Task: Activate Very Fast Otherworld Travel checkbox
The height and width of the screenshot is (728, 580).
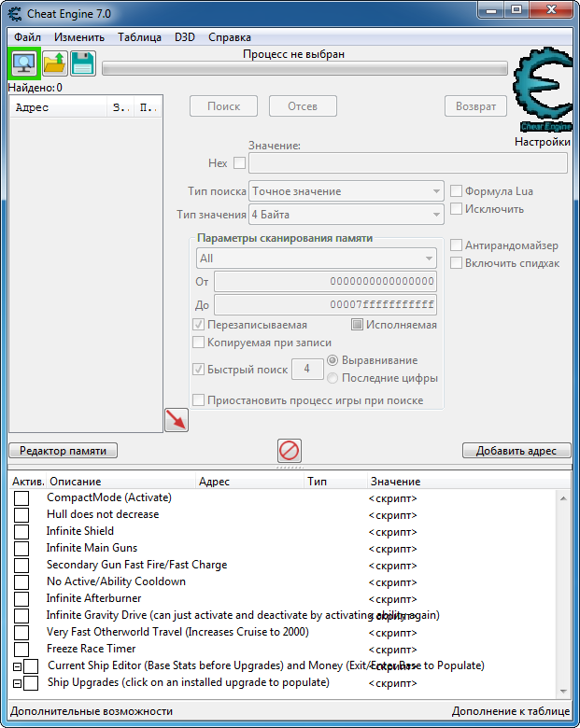Action: click(21, 633)
